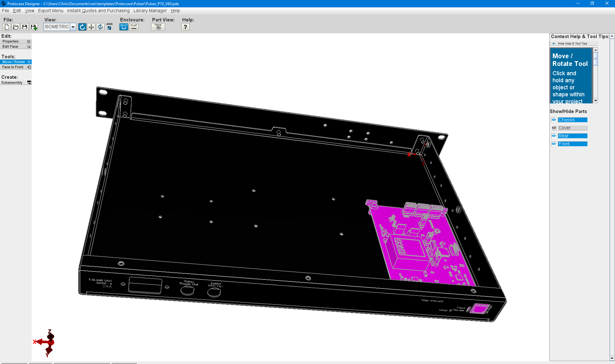Click Save As icon with green plus

click(34, 27)
